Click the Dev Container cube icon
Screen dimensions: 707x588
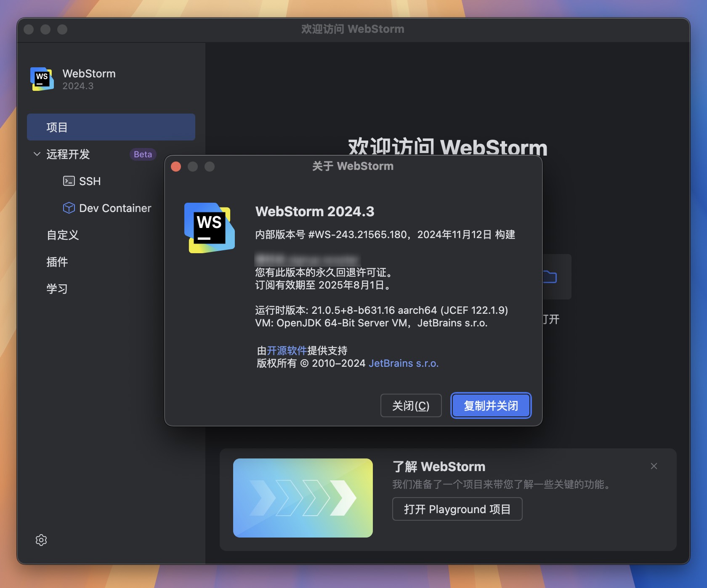[x=69, y=208]
